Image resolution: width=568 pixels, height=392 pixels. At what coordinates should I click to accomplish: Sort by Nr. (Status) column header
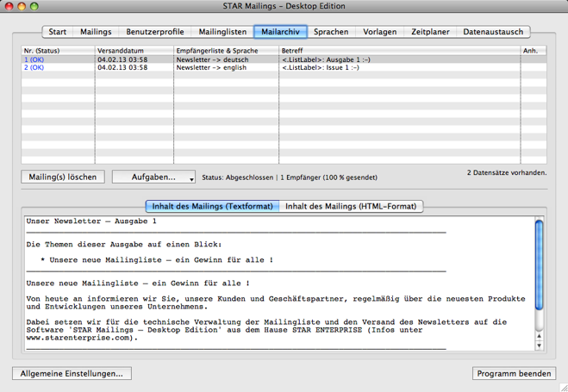(58, 51)
